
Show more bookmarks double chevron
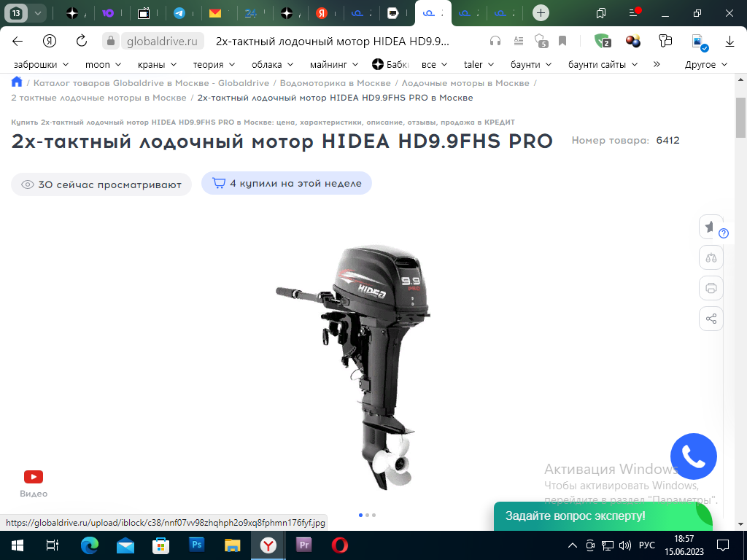click(657, 64)
